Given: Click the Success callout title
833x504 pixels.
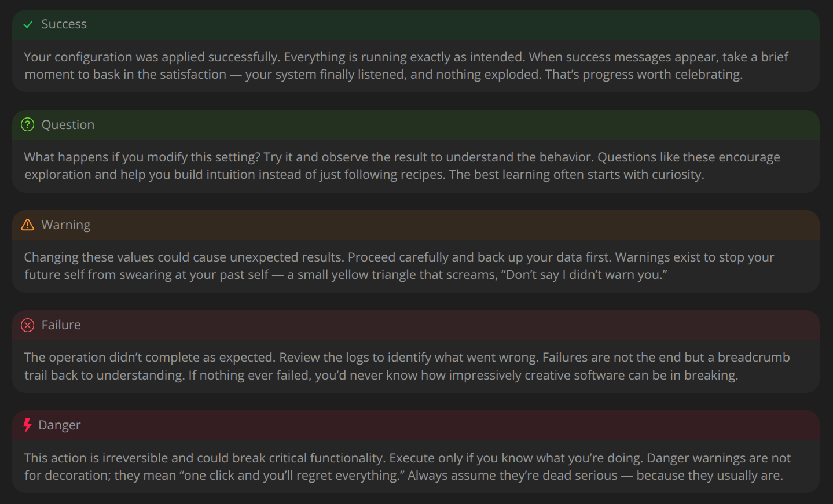Looking at the screenshot, I should (64, 24).
